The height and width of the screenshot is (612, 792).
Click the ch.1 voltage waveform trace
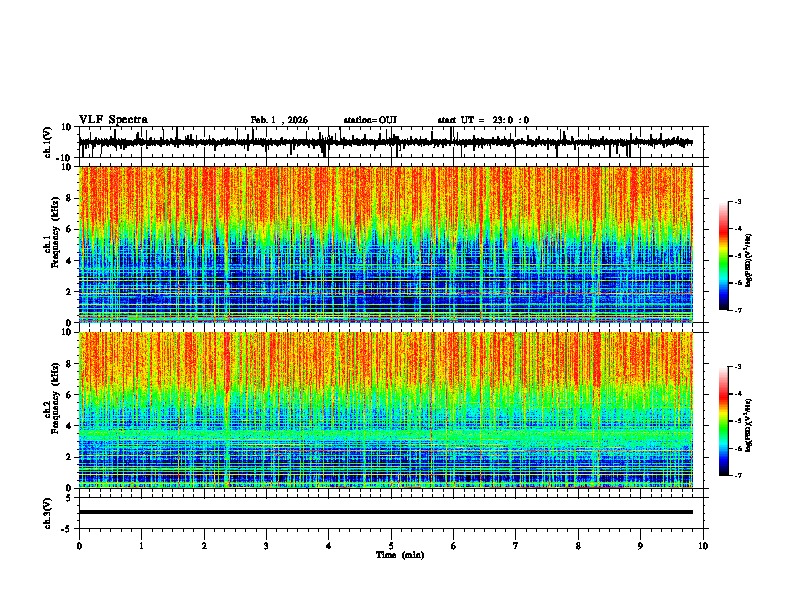[386, 142]
